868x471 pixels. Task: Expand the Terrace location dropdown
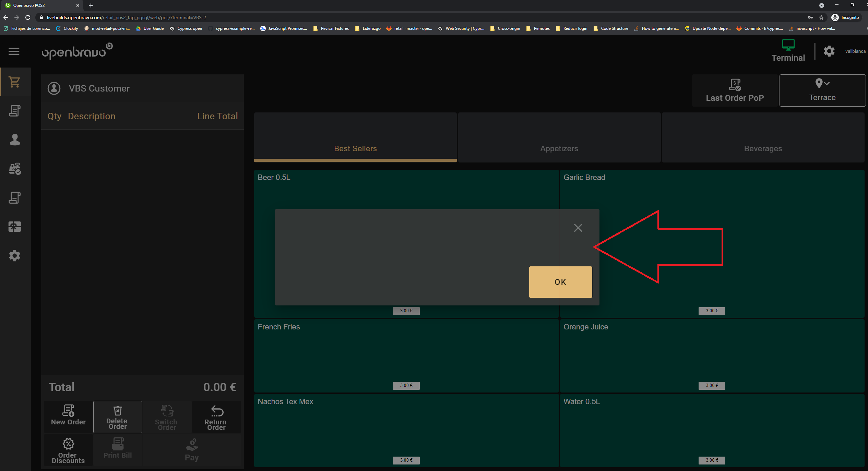coord(822,90)
